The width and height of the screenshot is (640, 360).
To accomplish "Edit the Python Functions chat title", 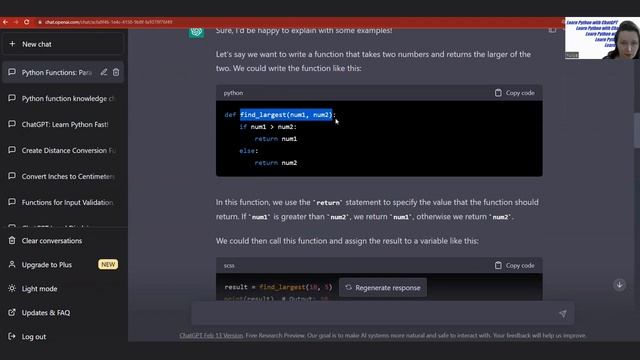I will [x=104, y=72].
